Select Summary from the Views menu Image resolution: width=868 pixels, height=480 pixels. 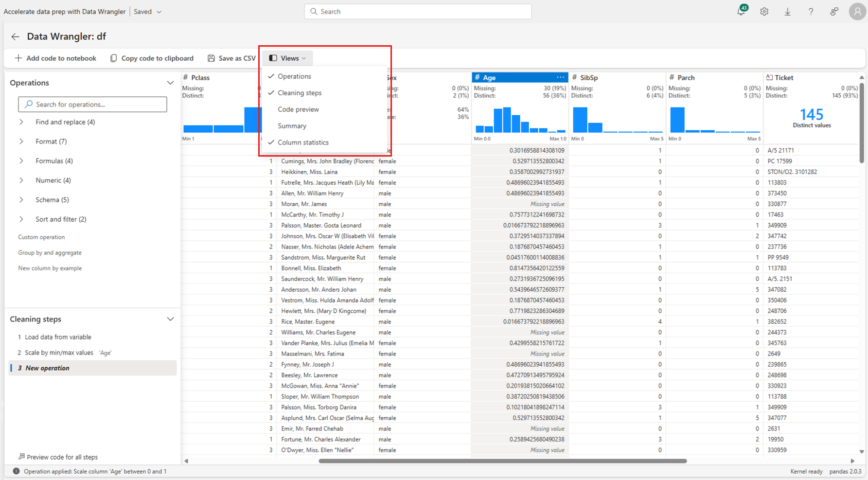pos(292,125)
